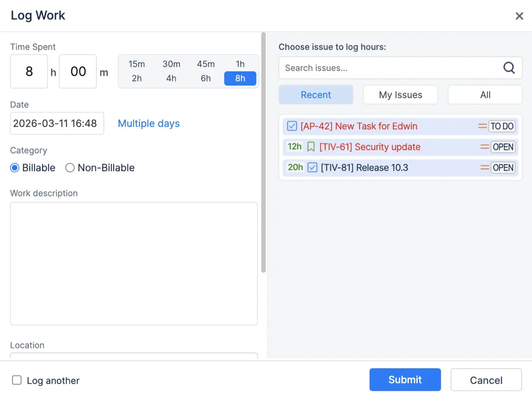Click the Multiple days link
The image size is (532, 396).
[x=149, y=123]
